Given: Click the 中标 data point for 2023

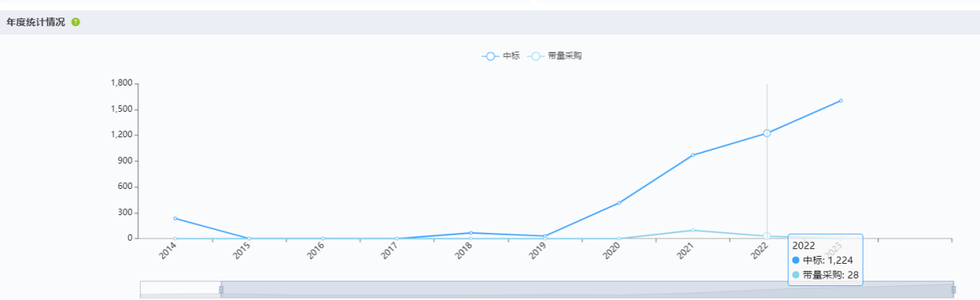Looking at the screenshot, I should (x=841, y=100).
